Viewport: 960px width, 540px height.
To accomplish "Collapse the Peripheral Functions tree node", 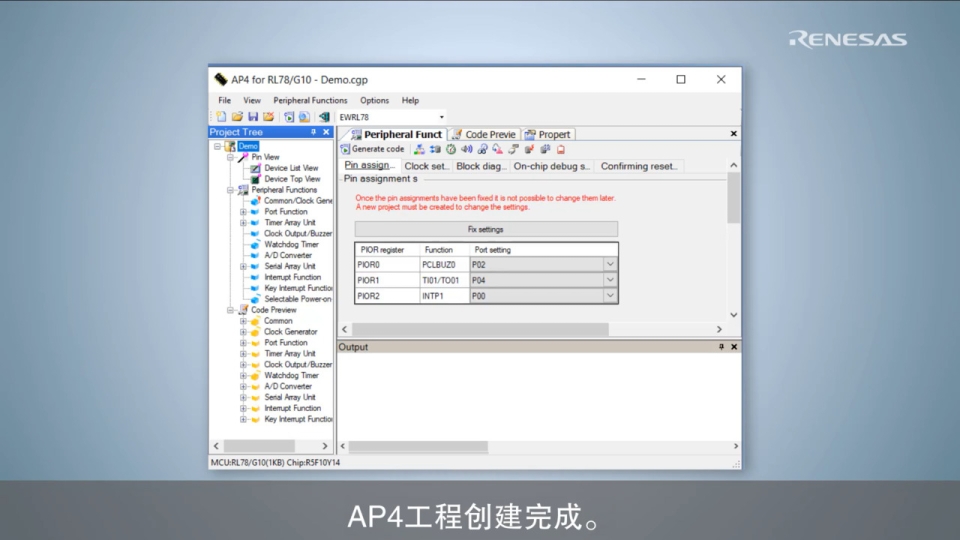I will (x=230, y=190).
